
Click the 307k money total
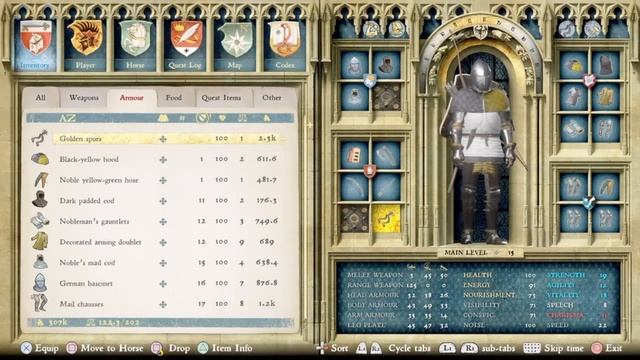tap(53, 322)
